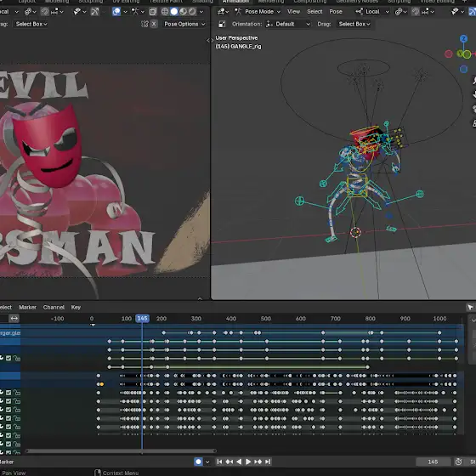This screenshot has height=476, width=476.
Task: Click the current frame 145 playhead marker
Action: click(143, 318)
